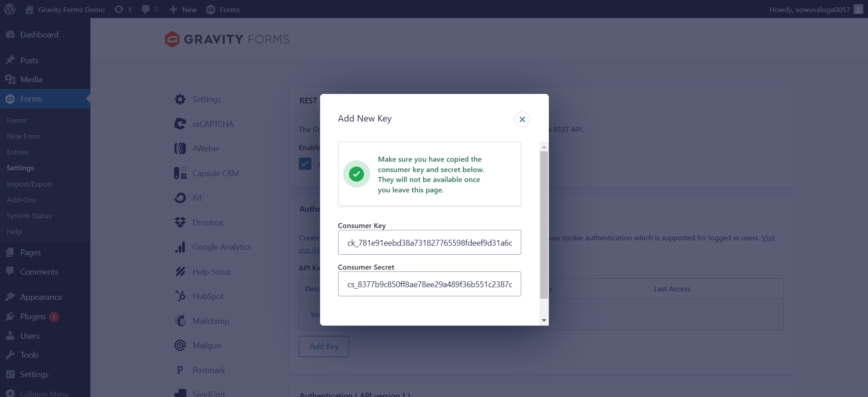Click the green checkmark success icon
The width and height of the screenshot is (868, 397).
356,174
